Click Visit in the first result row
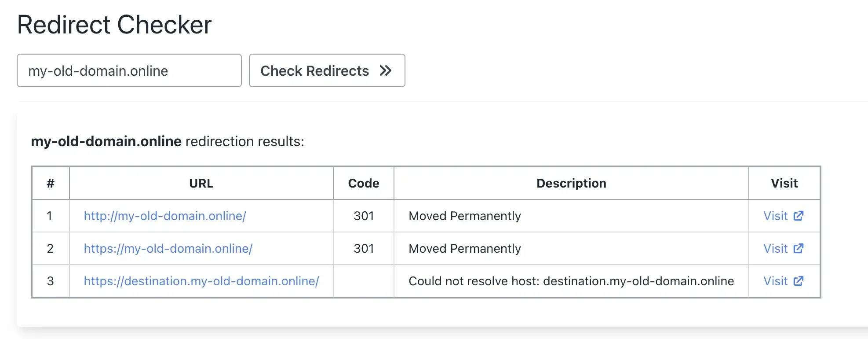The height and width of the screenshot is (339, 868). [776, 216]
